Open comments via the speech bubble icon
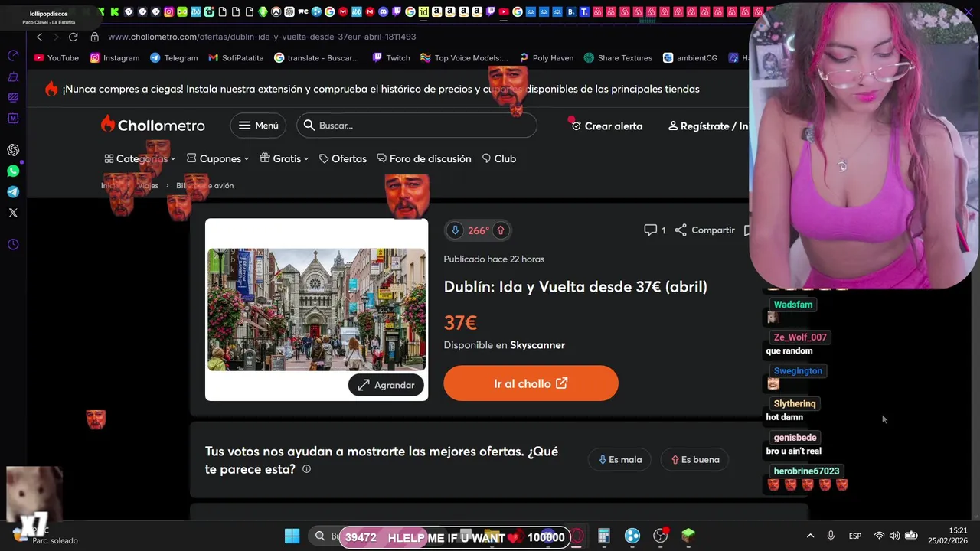980x551 pixels. coord(651,230)
